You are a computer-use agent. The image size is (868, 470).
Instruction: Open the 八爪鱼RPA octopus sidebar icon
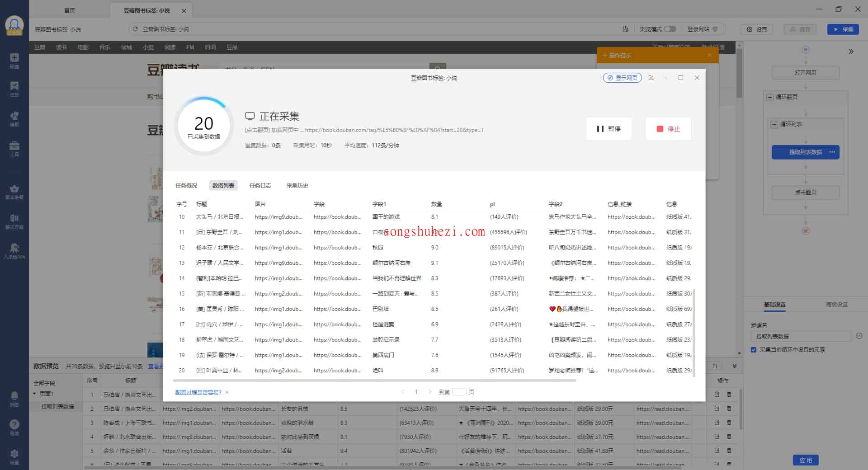pyautogui.click(x=14, y=251)
